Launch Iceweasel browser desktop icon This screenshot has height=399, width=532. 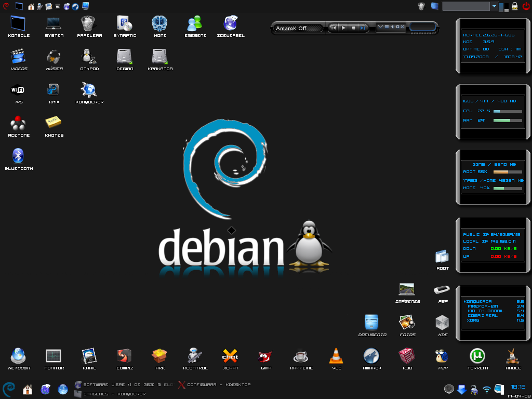coord(230,23)
